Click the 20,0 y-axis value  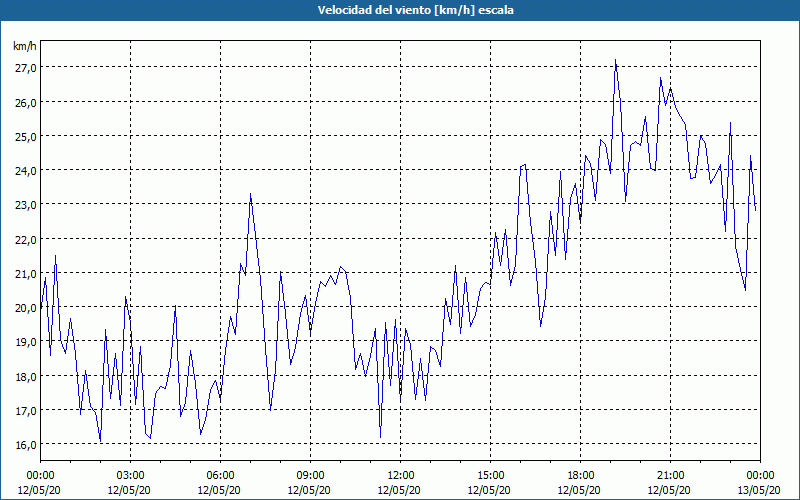[24, 308]
